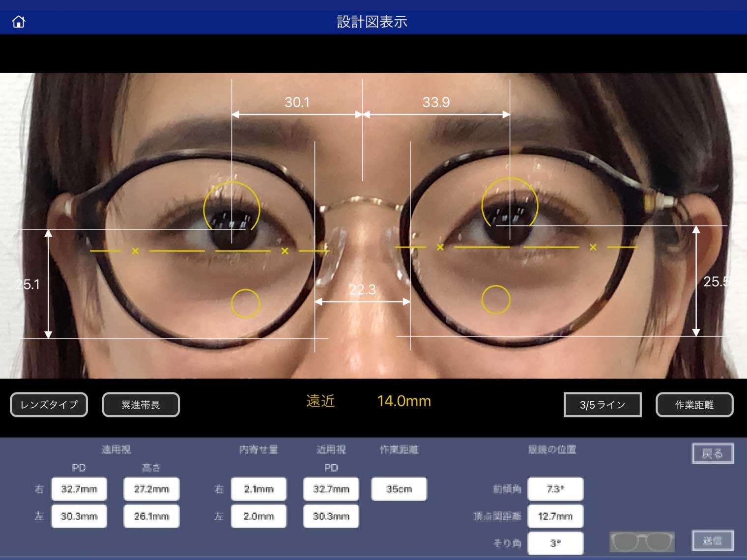This screenshot has width=747, height=560.
Task: Edit the 頂点間距離 12.7mm field
Action: point(555,516)
